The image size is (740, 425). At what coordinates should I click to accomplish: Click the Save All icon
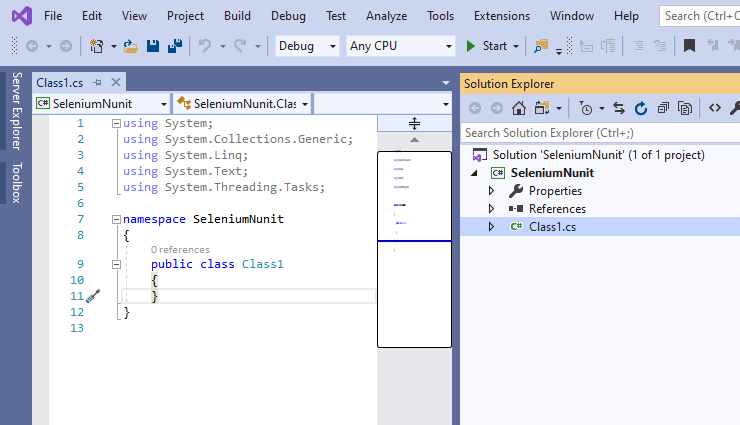(175, 46)
